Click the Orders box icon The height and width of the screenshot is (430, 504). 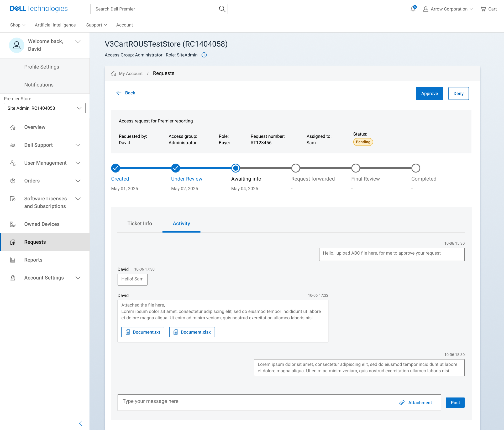13,181
